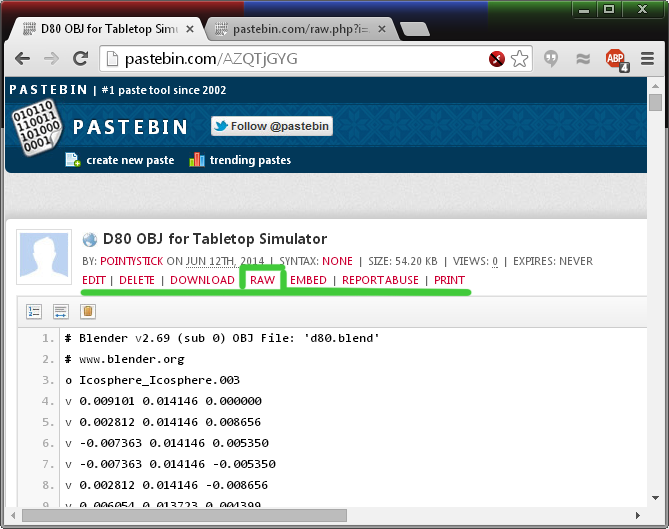Copy paste to clipboard using clipboard icon
This screenshot has height=529, width=669.
coord(87,311)
